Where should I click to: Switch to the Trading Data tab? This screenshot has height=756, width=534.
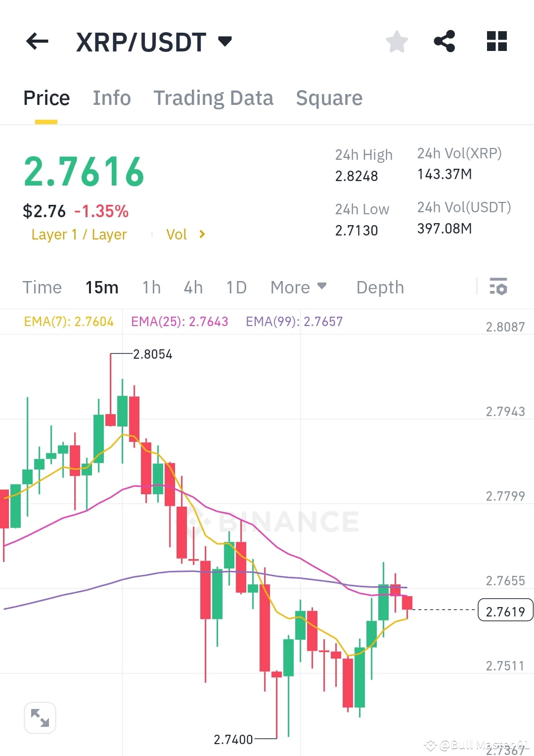click(214, 97)
